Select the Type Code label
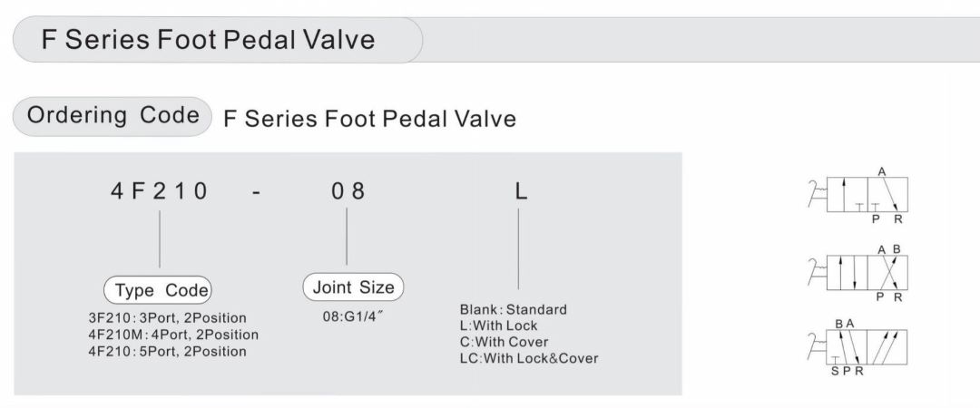This screenshot has width=980, height=408. coord(162,291)
